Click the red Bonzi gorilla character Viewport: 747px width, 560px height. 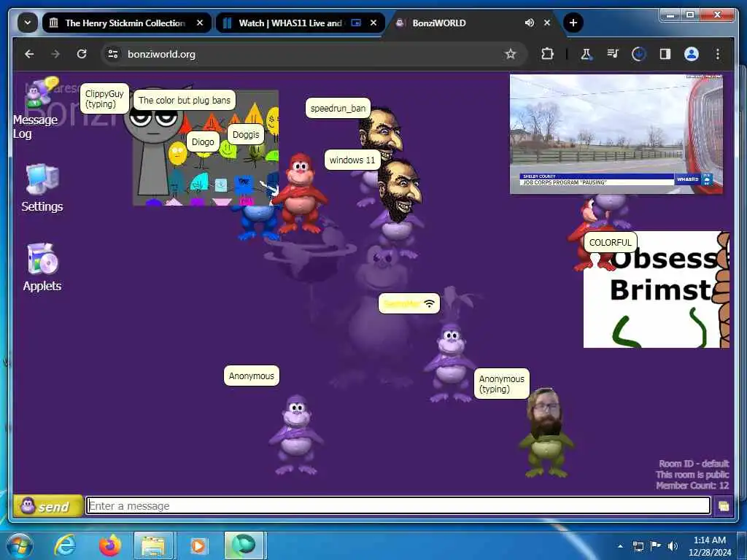pos(300,192)
